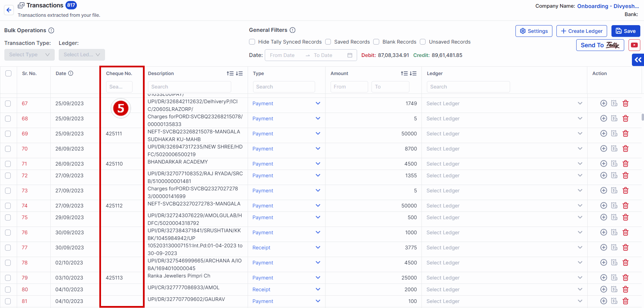The height and width of the screenshot is (308, 644).
Task: Sort Amount column ascending
Action: click(x=404, y=73)
